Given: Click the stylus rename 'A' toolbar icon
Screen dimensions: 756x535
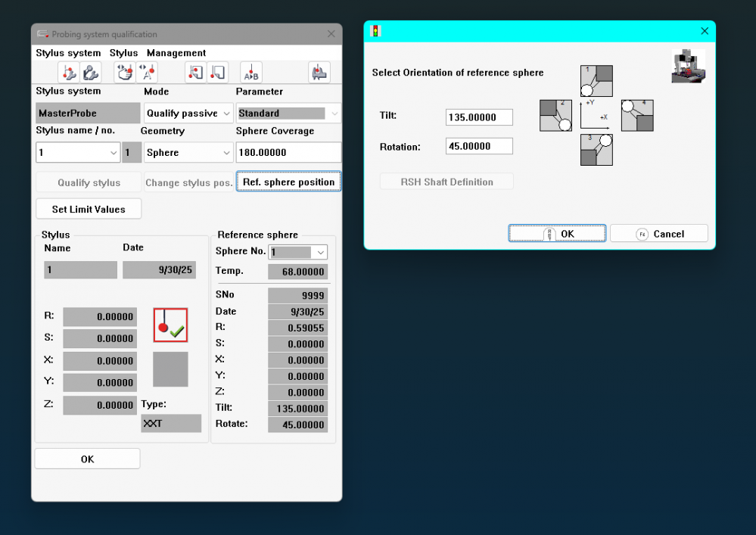Looking at the screenshot, I should (x=148, y=72).
